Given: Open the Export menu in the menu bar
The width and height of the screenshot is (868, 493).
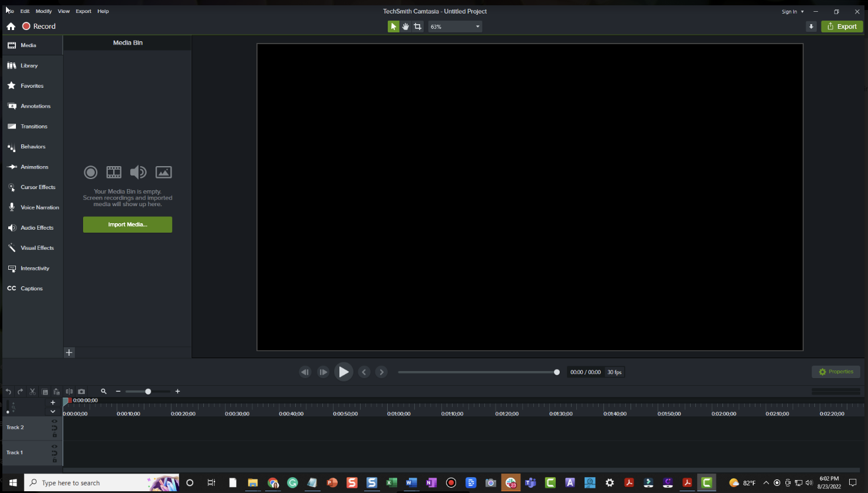Looking at the screenshot, I should coord(83,11).
